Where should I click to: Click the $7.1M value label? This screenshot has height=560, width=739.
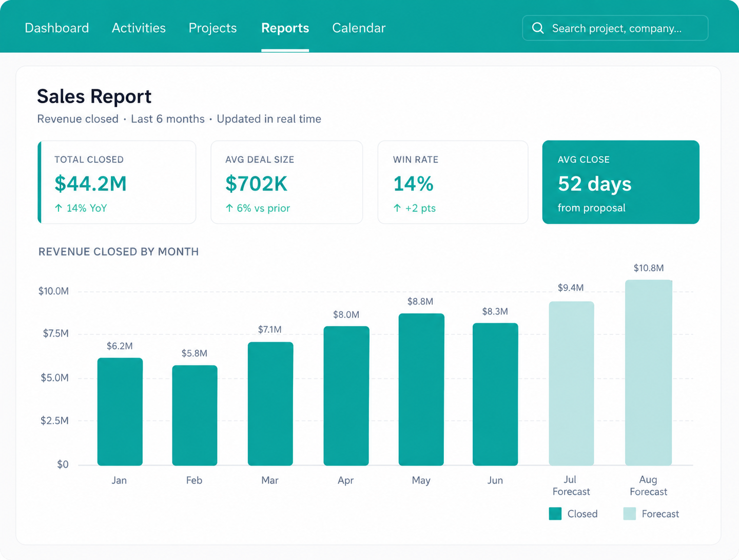[x=270, y=329]
